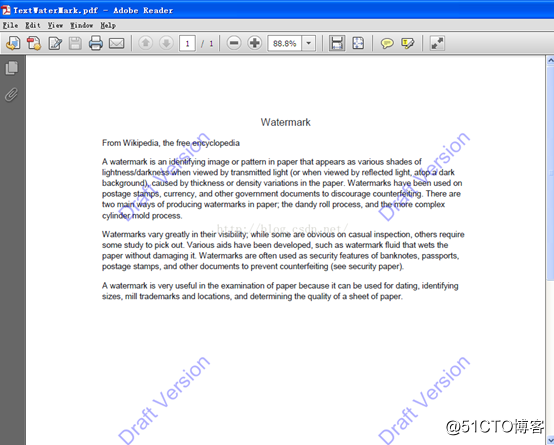Open the Window menu

81,25
